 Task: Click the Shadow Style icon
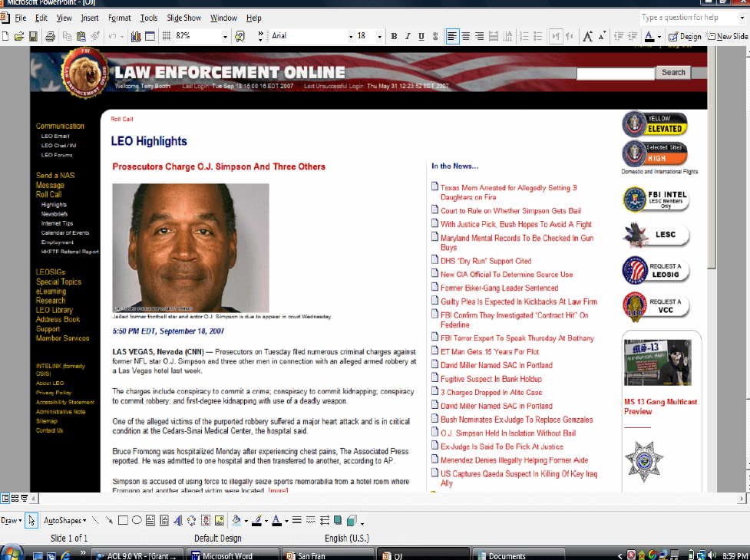(338, 520)
